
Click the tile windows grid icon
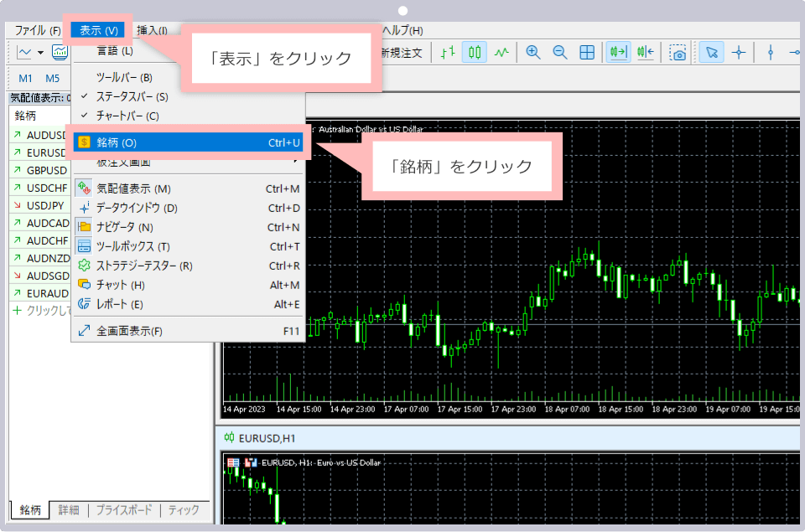587,52
